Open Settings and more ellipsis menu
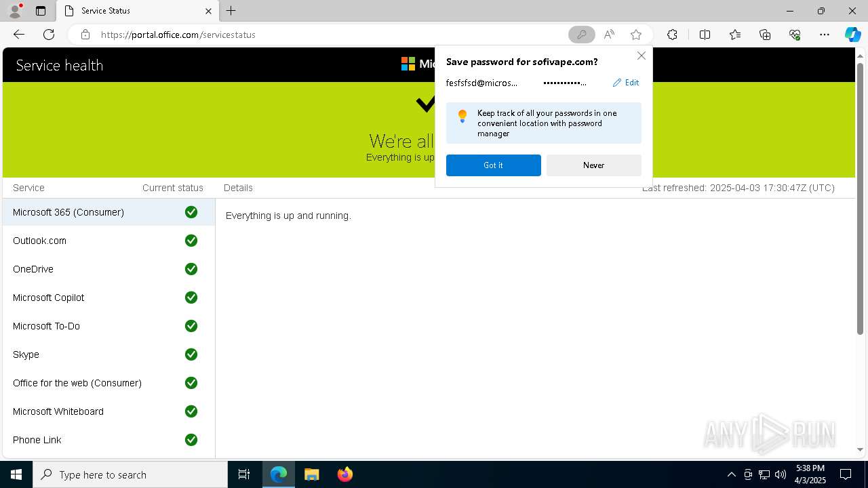868x488 pixels. coord(825,35)
